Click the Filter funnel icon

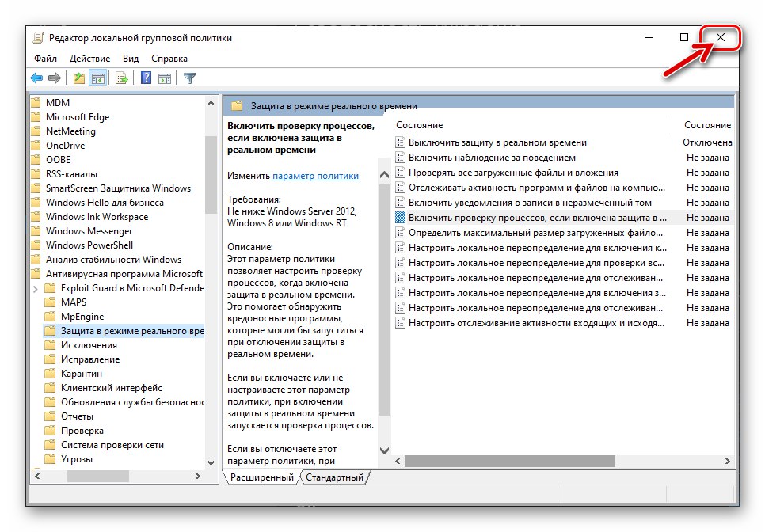pyautogui.click(x=189, y=78)
